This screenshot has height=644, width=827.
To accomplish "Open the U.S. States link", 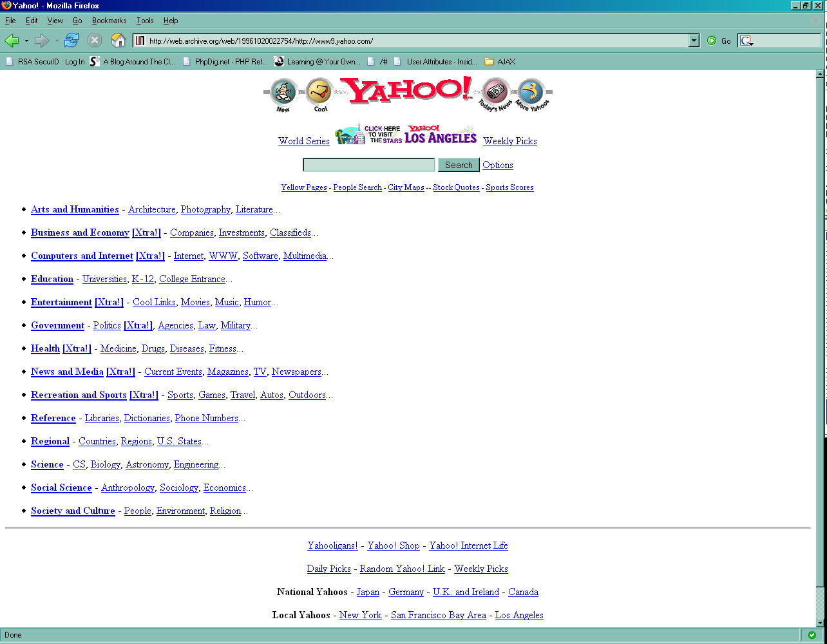I will pyautogui.click(x=179, y=441).
